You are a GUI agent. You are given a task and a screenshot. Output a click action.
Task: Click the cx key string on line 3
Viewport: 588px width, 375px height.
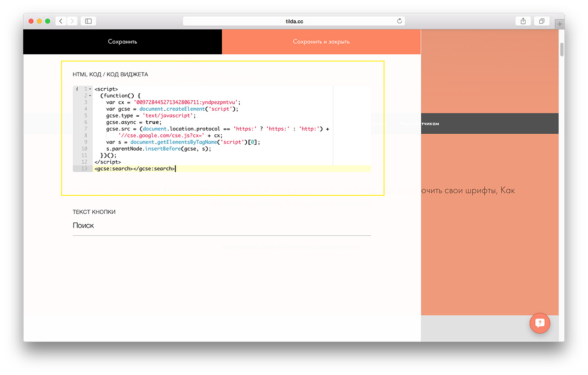tap(187, 102)
